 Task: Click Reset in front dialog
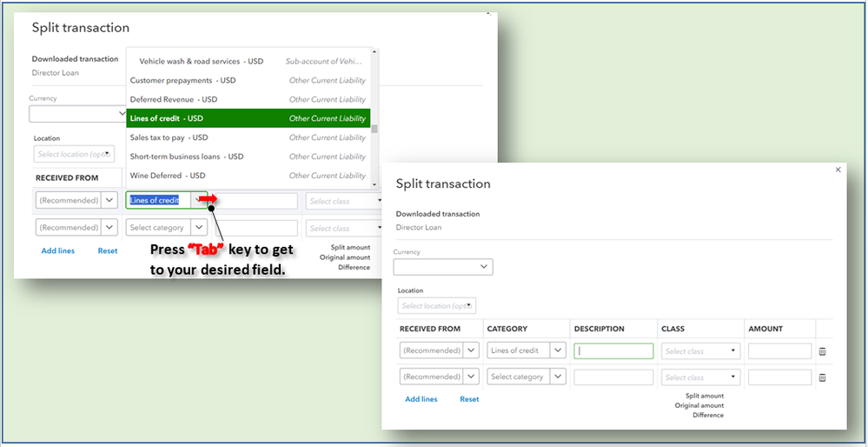469,399
